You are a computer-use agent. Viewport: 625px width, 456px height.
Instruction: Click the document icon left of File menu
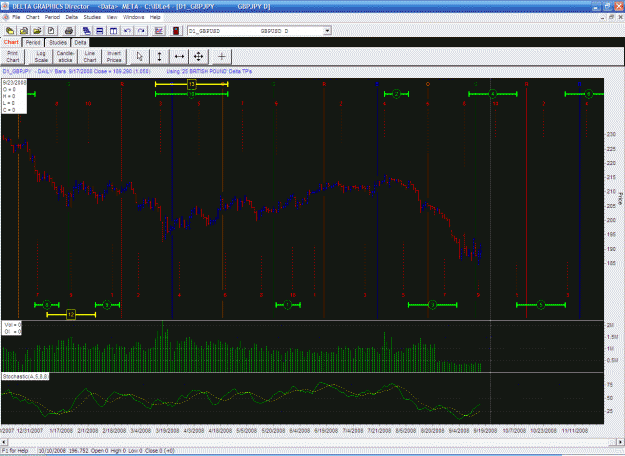click(x=6, y=17)
